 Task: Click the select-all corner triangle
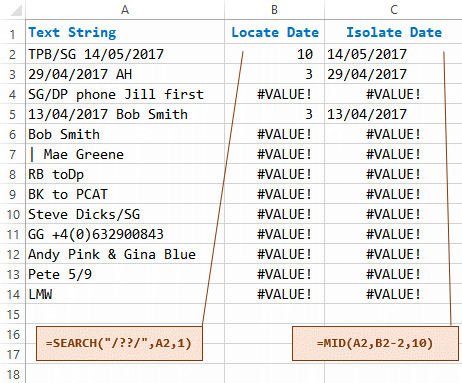(x=16, y=10)
